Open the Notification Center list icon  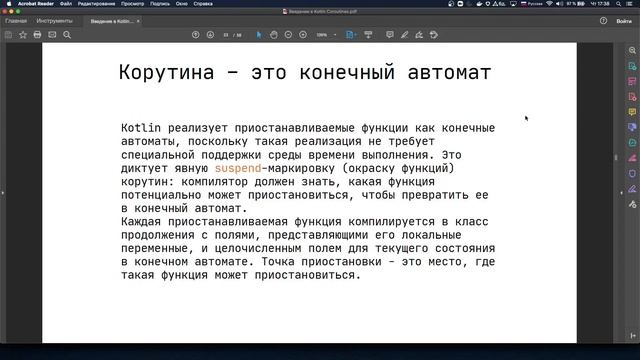click(x=629, y=4)
